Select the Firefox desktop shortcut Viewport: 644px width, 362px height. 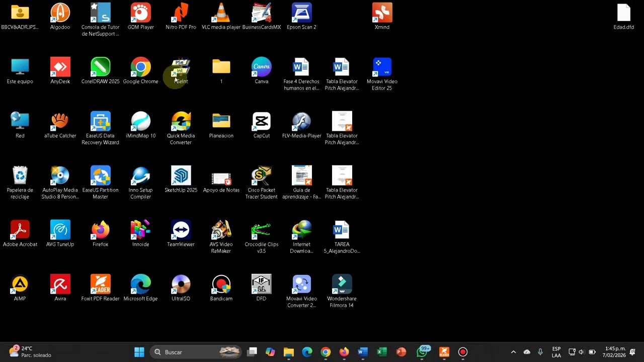coord(100,230)
